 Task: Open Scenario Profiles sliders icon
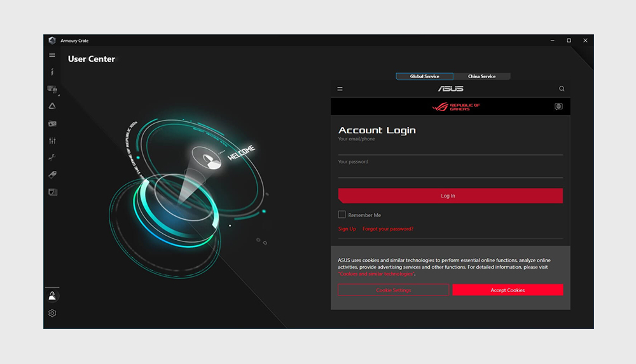pos(52,140)
